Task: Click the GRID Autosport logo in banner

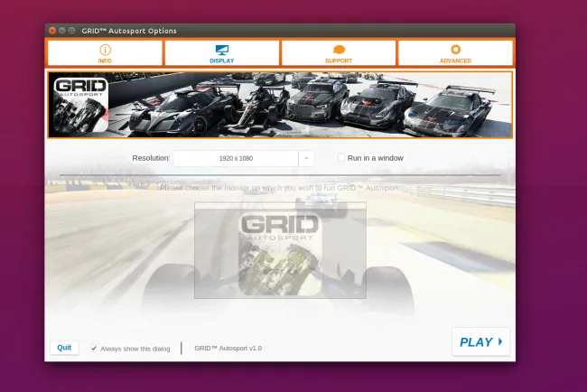Action: click(80, 105)
